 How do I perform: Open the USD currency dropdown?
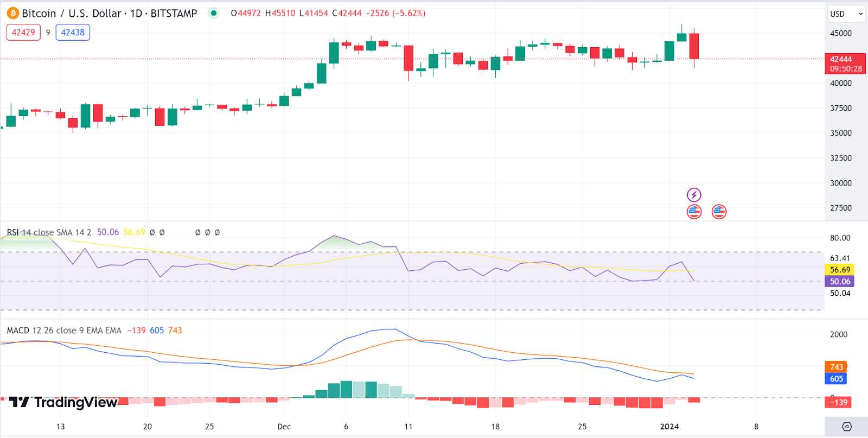click(x=846, y=14)
